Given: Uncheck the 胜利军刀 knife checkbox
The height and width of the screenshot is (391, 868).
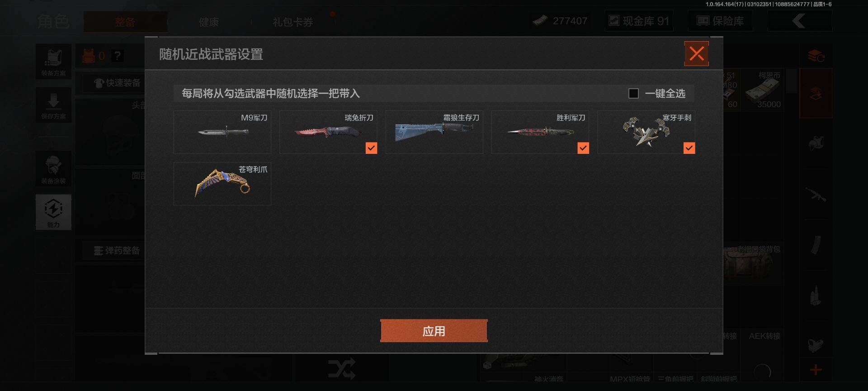Looking at the screenshot, I should 583,148.
